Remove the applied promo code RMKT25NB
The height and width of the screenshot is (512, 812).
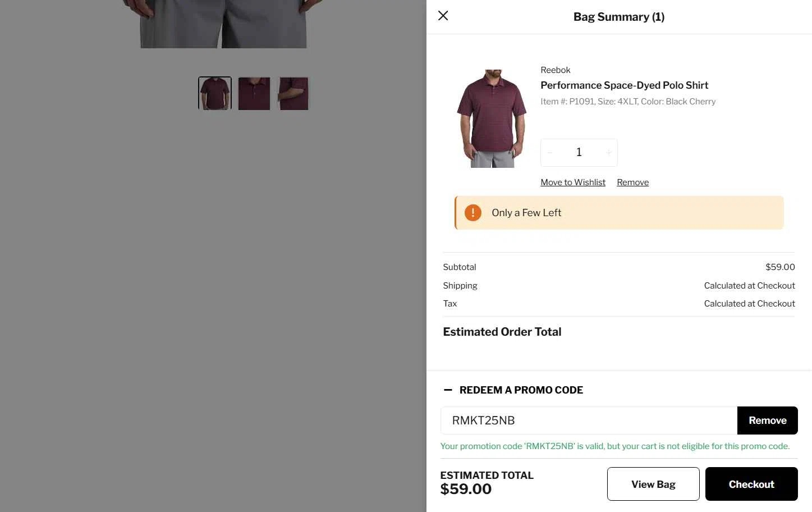[x=767, y=420]
